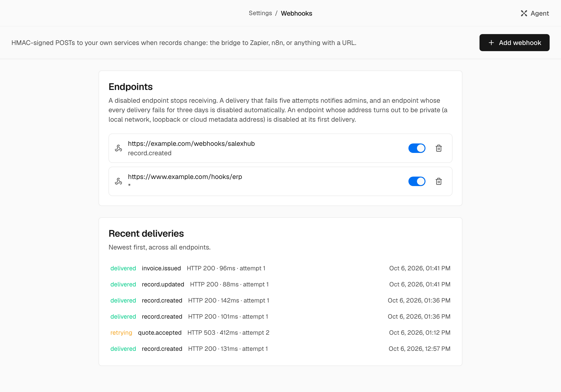Viewport: 561px width, 392px height.
Task: Click the asterisk event filter under hooks/erp
Action: click(x=129, y=185)
